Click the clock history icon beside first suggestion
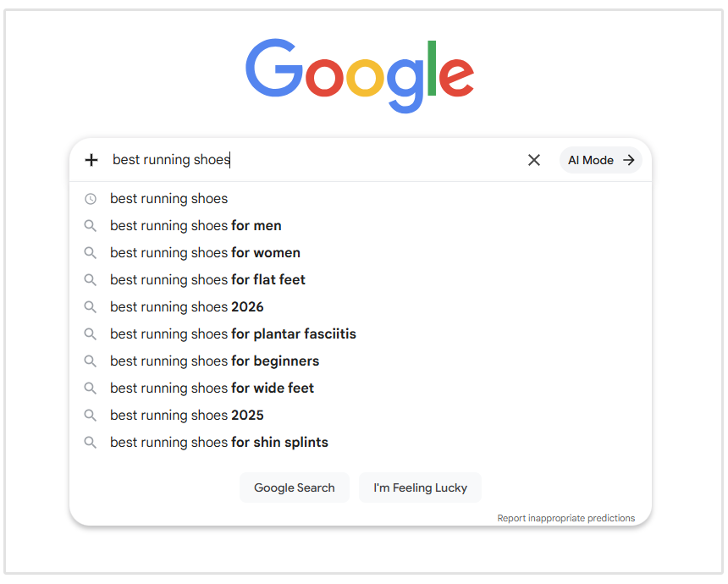Image resolution: width=728 pixels, height=584 pixels. click(x=91, y=198)
